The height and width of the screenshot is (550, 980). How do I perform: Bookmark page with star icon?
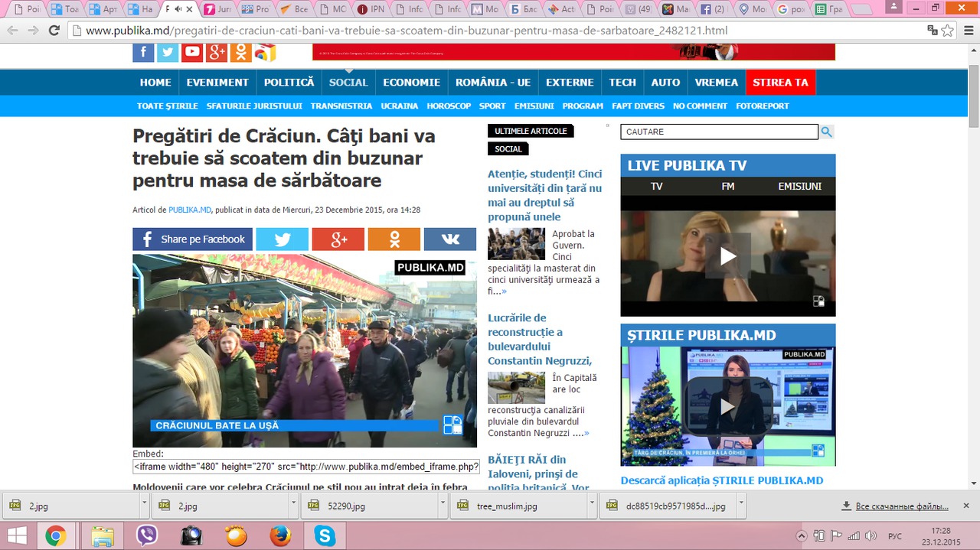[x=948, y=31]
